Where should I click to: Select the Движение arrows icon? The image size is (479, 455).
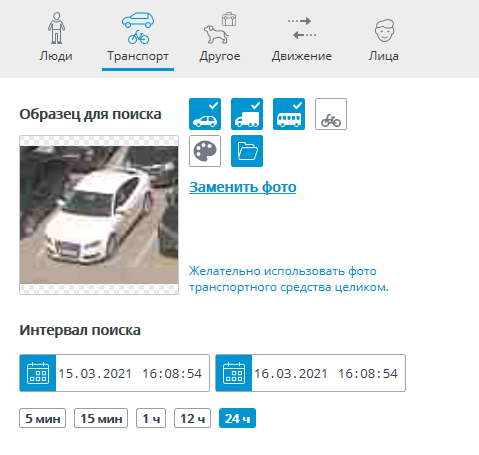pos(302,28)
